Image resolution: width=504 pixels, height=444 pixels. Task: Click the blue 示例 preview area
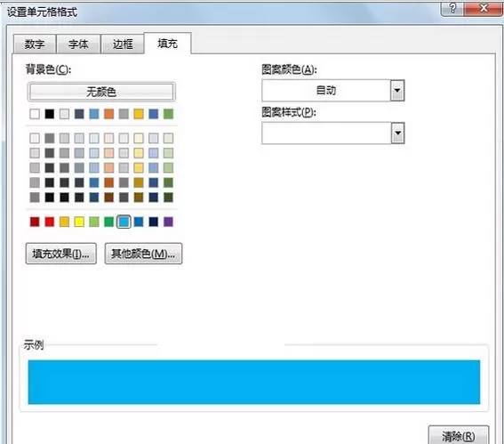point(254,382)
